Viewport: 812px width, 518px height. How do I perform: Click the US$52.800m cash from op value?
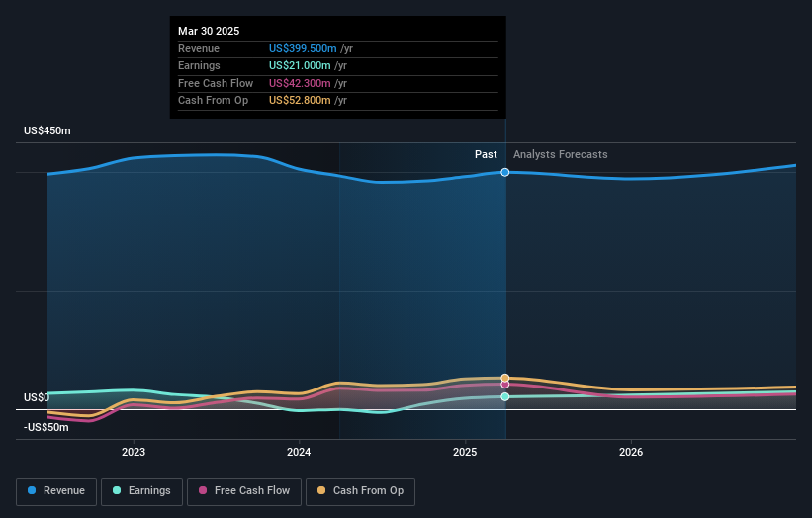click(300, 101)
